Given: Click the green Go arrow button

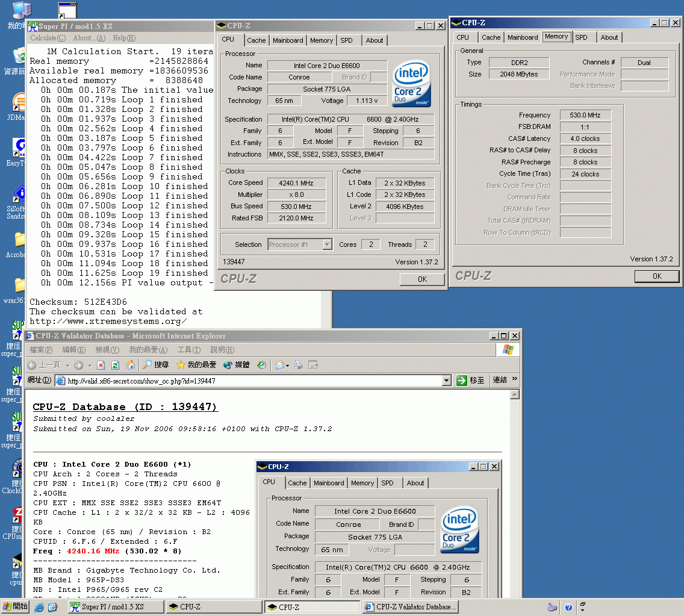Looking at the screenshot, I should click(462, 381).
